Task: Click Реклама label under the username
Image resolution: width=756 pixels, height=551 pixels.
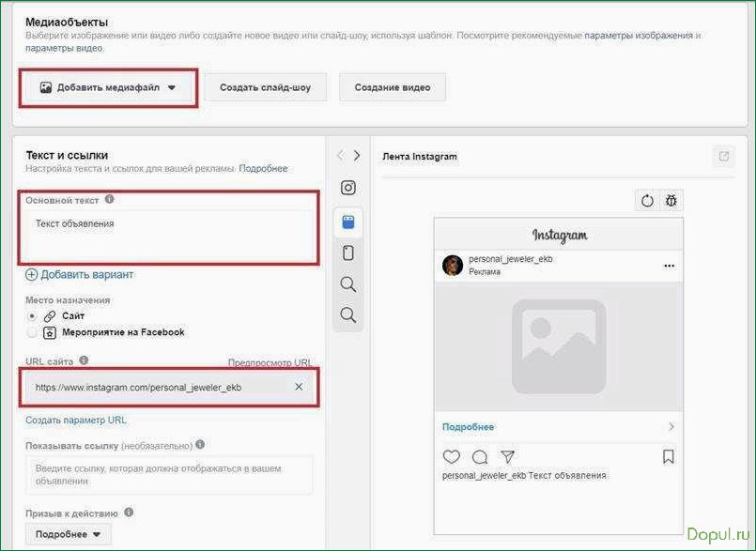Action: pos(485,272)
